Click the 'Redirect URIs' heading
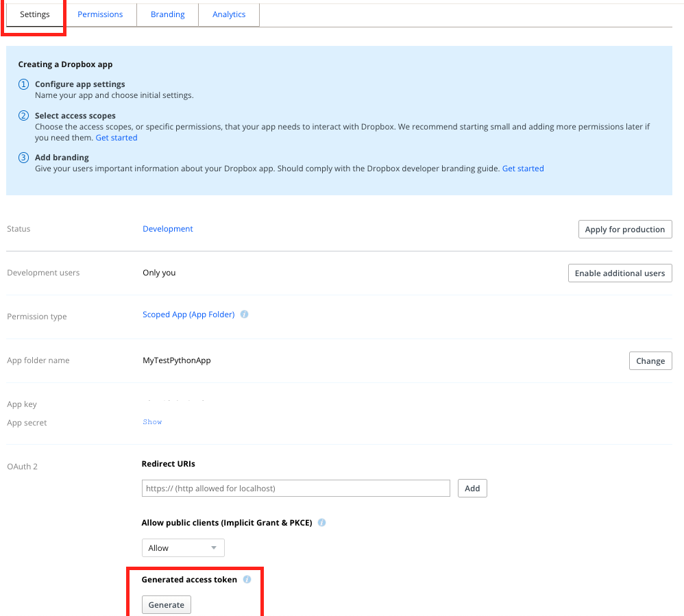684x616 pixels. tap(169, 464)
